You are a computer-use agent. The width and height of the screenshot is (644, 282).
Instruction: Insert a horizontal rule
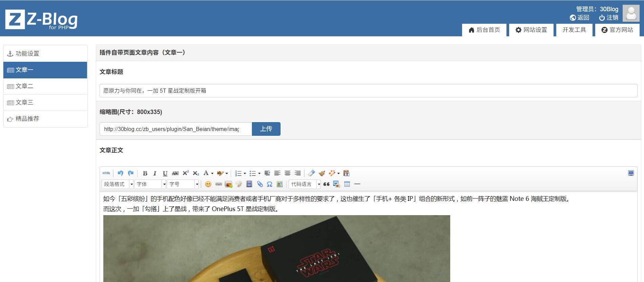pyautogui.click(x=357, y=184)
